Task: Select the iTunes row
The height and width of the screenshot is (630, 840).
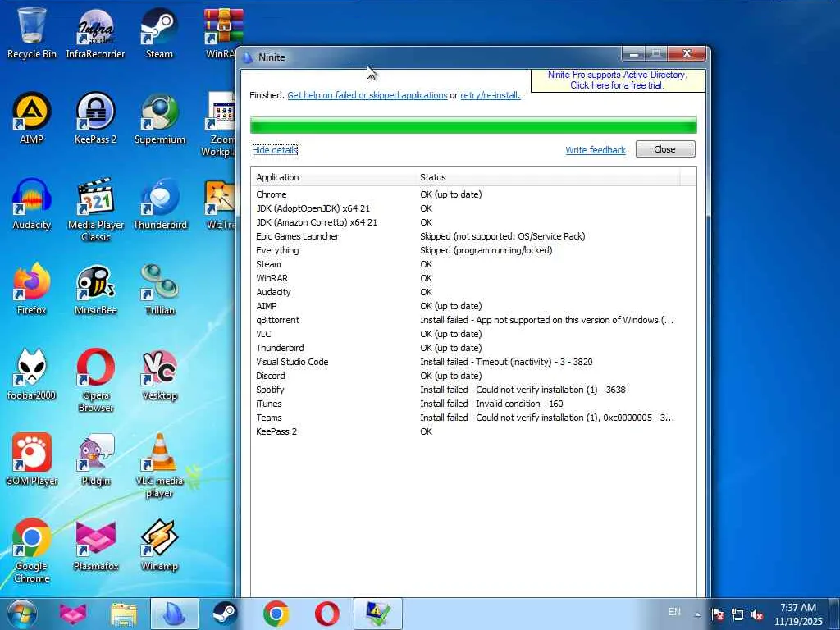Action: (473, 404)
